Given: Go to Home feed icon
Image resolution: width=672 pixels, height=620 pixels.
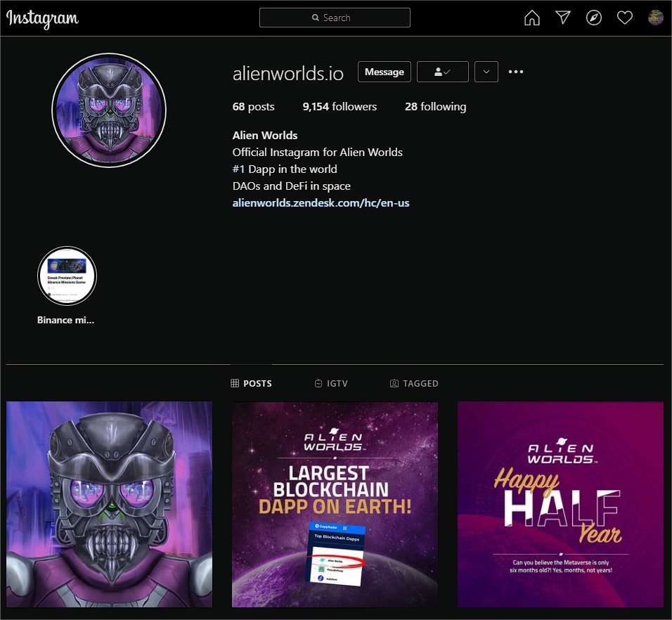Looking at the screenshot, I should [x=532, y=18].
